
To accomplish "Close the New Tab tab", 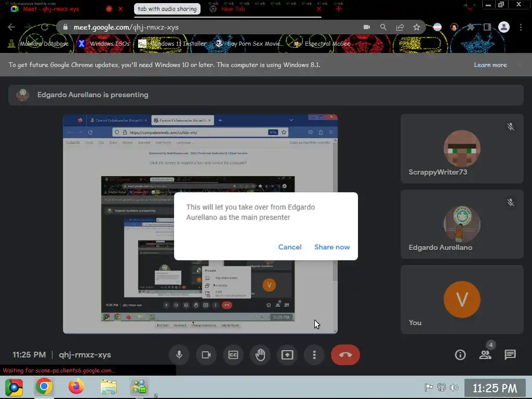I will pyautogui.click(x=318, y=9).
